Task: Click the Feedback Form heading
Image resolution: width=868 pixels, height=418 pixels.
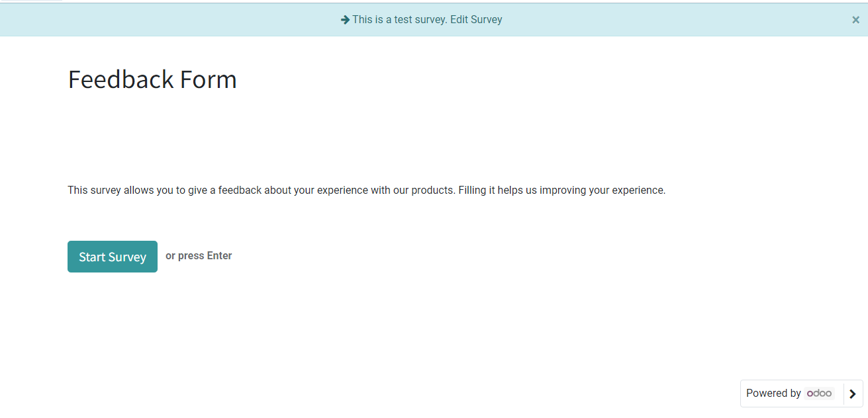Action: tap(152, 79)
